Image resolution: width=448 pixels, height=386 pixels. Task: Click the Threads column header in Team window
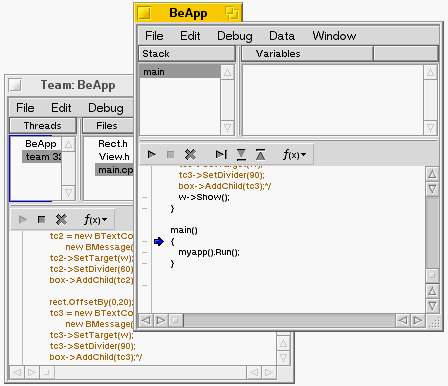pos(43,126)
